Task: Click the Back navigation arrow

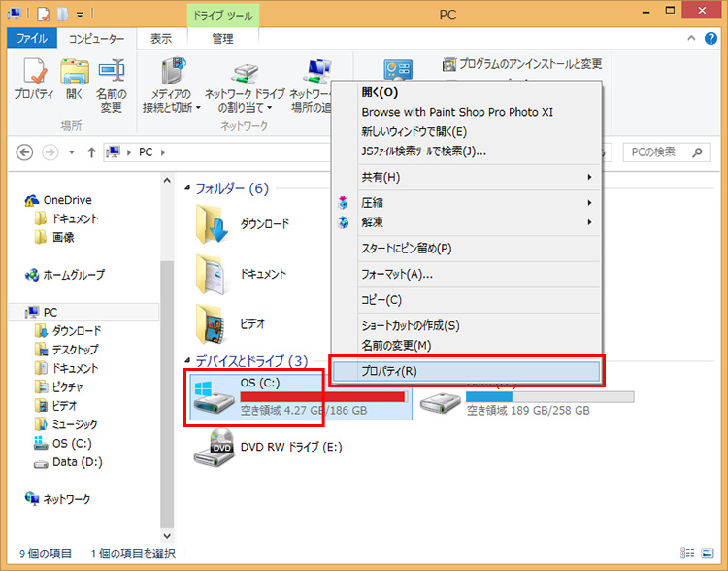Action: [x=24, y=152]
